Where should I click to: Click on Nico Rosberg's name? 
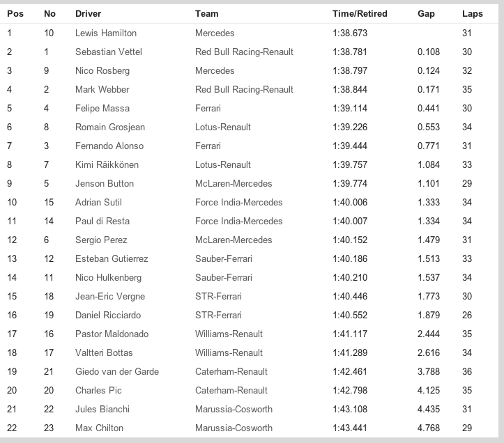click(x=101, y=70)
